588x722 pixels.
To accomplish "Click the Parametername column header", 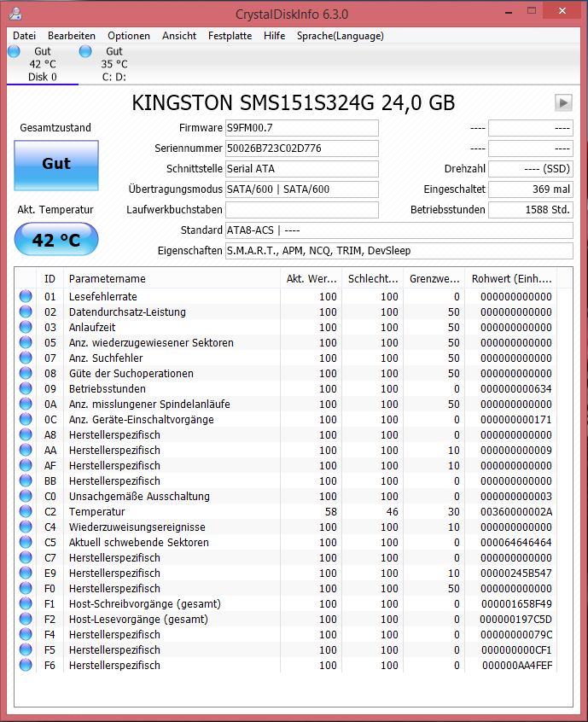I will [x=172, y=278].
